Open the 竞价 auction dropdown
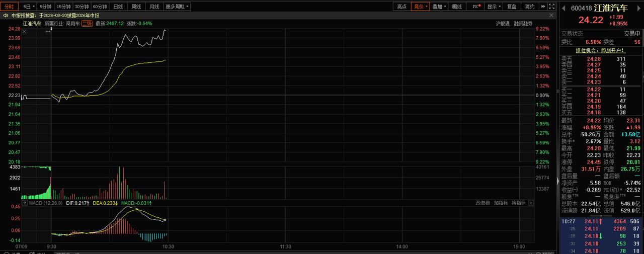 pyautogui.click(x=420, y=7)
